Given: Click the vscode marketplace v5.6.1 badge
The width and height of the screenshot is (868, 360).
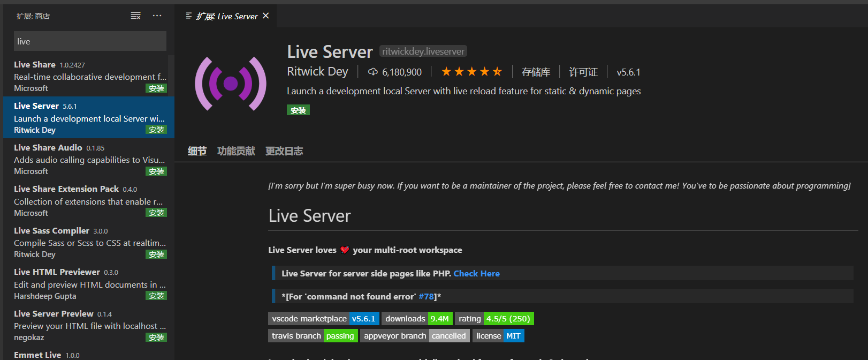Looking at the screenshot, I should [324, 319].
